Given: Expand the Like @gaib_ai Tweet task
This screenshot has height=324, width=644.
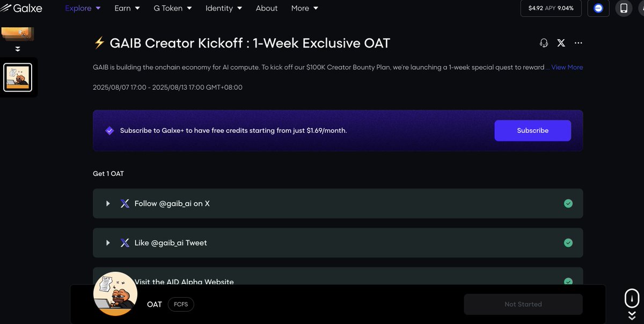Looking at the screenshot, I should [108, 243].
